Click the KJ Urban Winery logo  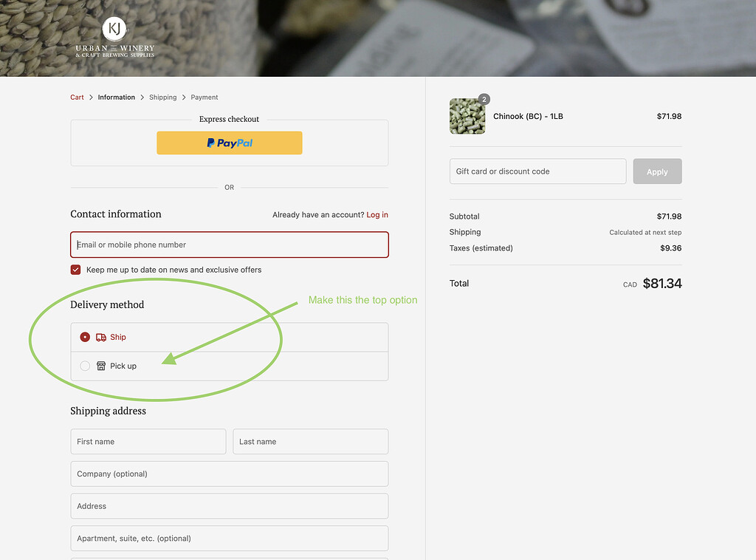[114, 38]
